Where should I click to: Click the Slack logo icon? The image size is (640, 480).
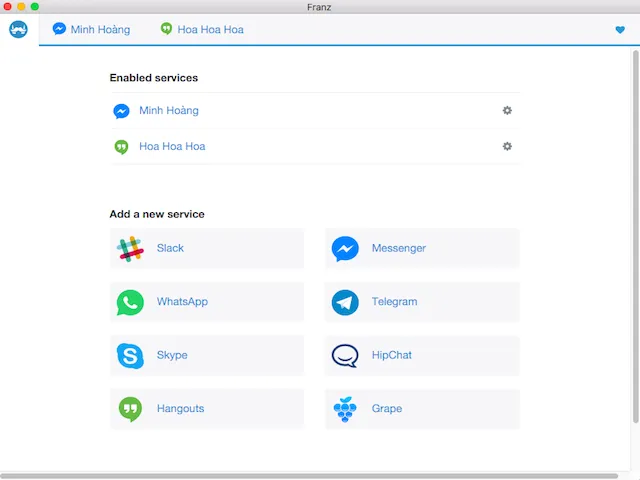pos(130,249)
